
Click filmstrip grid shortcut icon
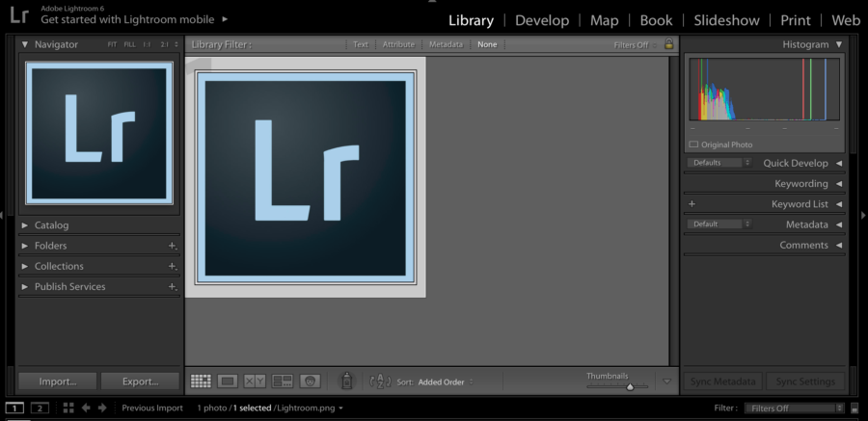(68, 408)
